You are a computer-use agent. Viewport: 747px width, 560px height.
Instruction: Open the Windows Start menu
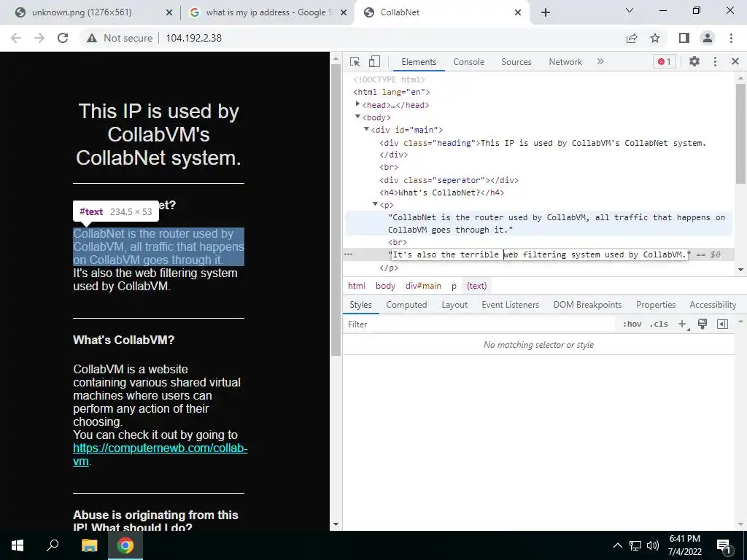pos(18,545)
